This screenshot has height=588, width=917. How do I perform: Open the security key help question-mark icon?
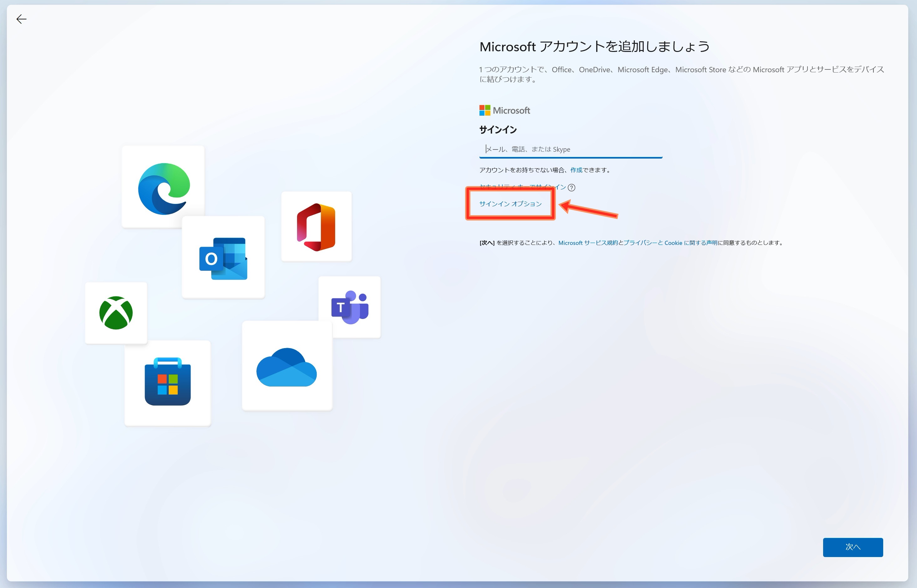coord(571,187)
